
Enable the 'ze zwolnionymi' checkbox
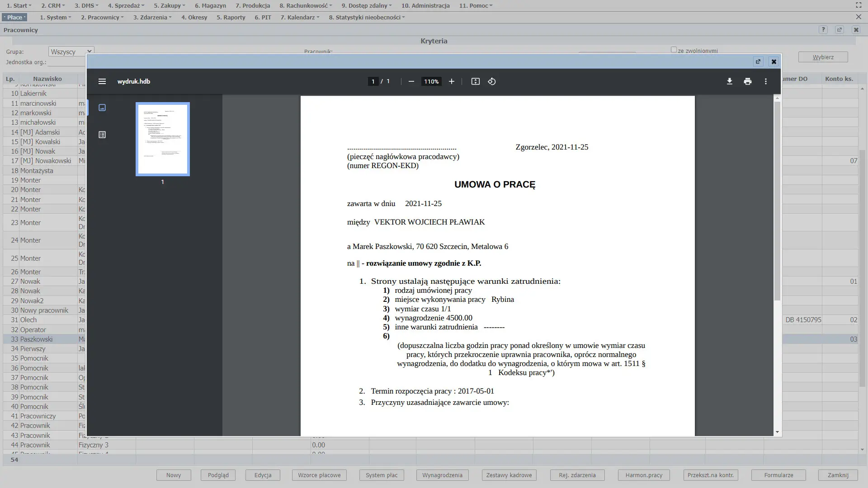[x=674, y=50]
